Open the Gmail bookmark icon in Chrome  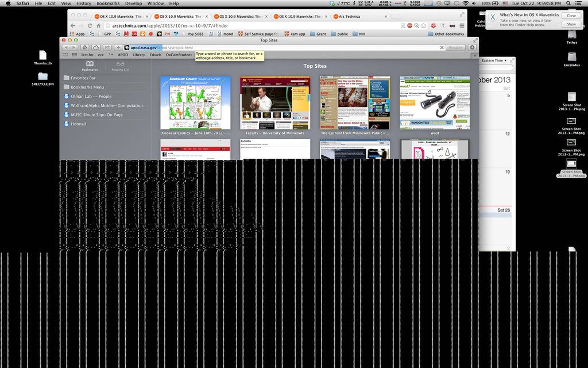[x=168, y=34]
